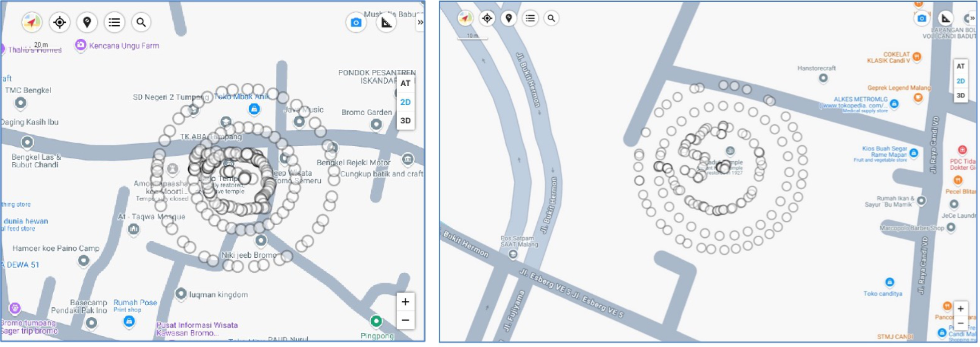Select the pin marker tool in the left map
The image size is (980, 347).
click(87, 22)
